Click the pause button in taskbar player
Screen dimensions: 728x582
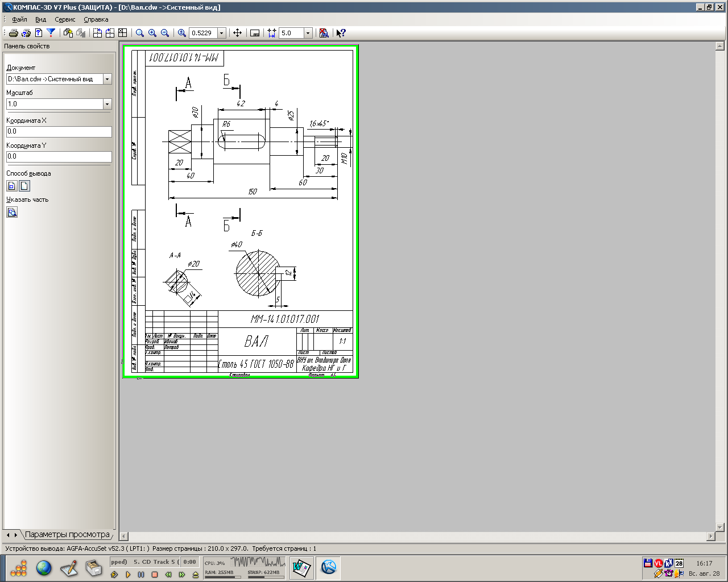point(141,575)
